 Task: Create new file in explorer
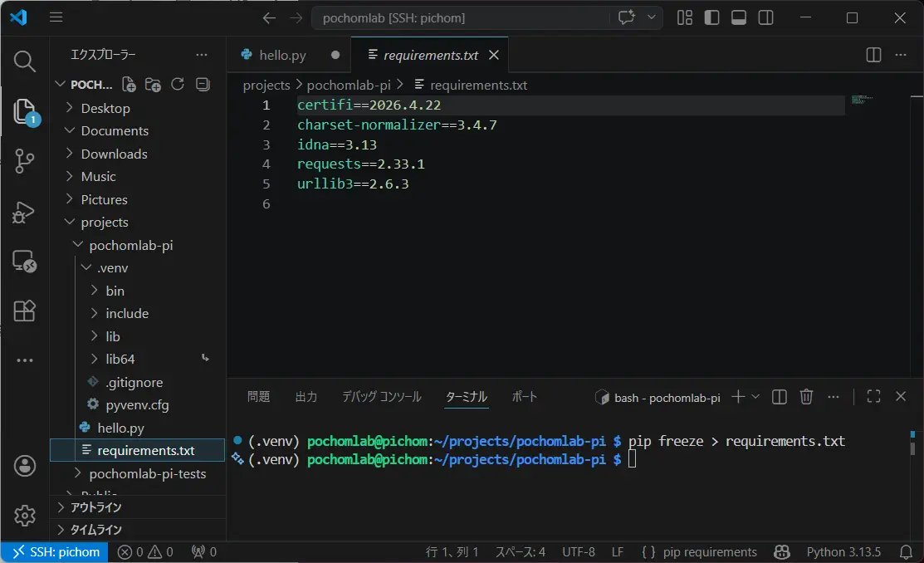coord(129,85)
